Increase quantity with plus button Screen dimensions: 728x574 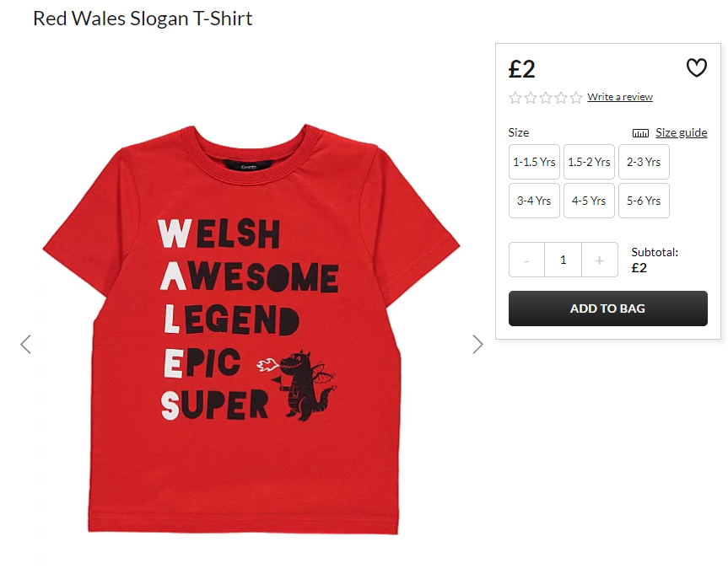tap(600, 260)
